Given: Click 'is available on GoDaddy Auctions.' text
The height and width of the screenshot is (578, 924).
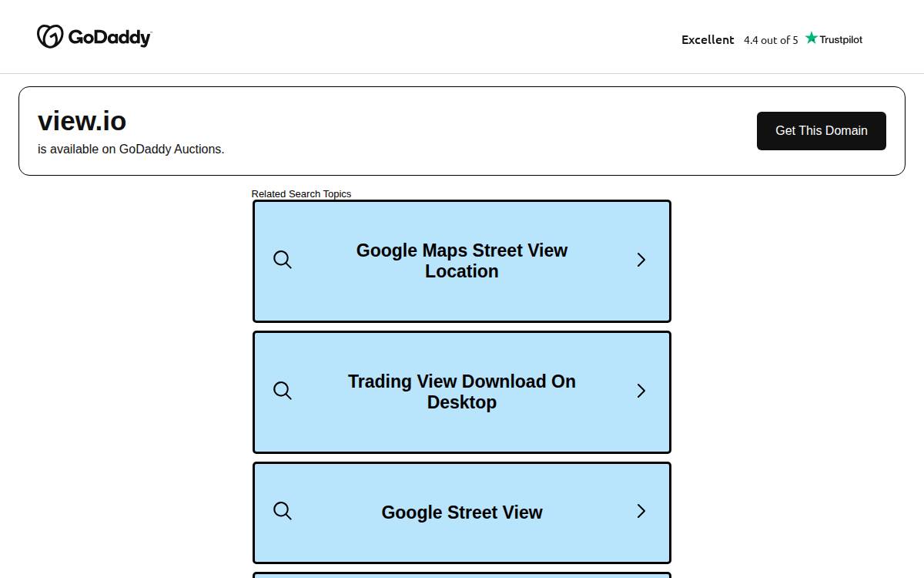Looking at the screenshot, I should pos(131,149).
